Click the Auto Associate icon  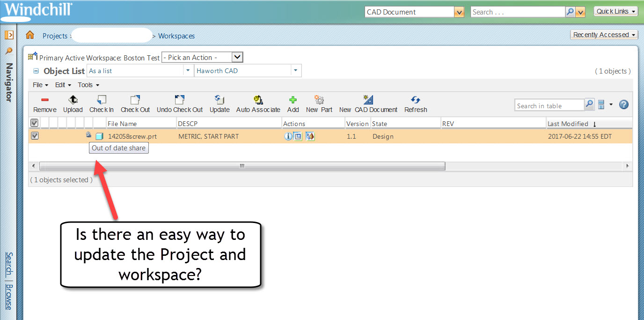pyautogui.click(x=257, y=103)
